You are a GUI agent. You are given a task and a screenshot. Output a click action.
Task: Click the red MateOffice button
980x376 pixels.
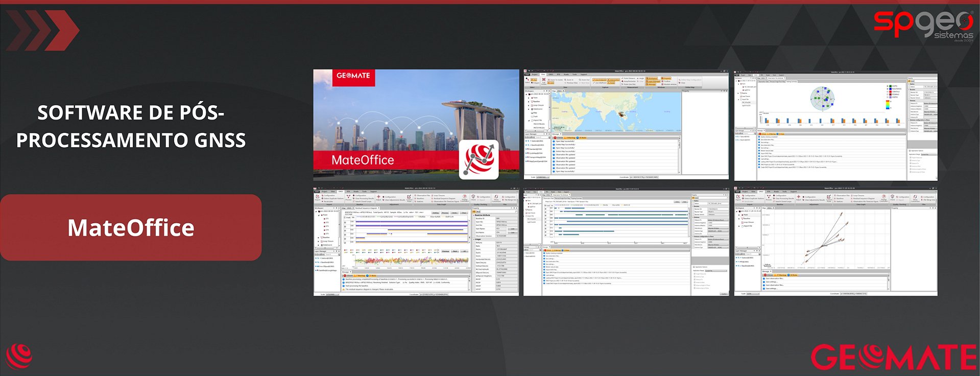(x=131, y=227)
